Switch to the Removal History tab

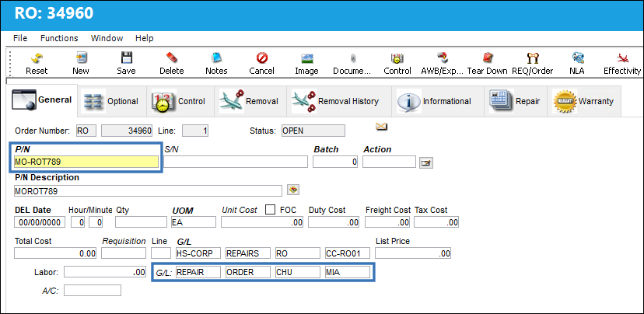click(x=338, y=101)
